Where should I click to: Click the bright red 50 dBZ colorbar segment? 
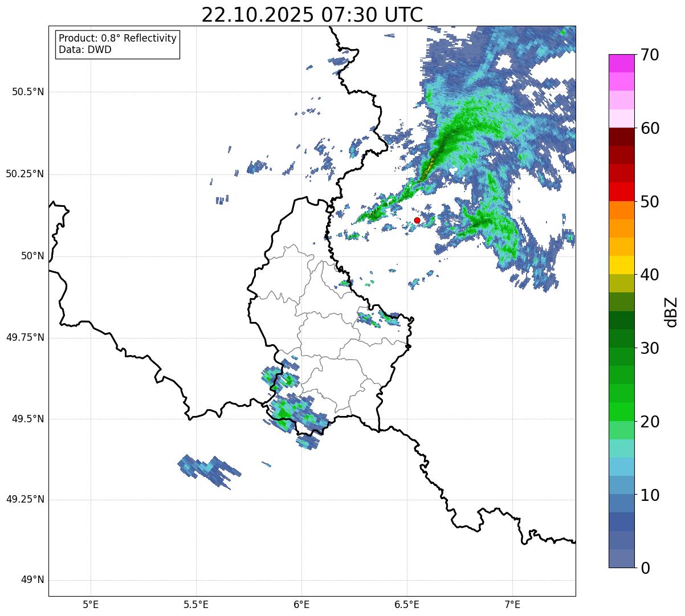click(x=621, y=191)
